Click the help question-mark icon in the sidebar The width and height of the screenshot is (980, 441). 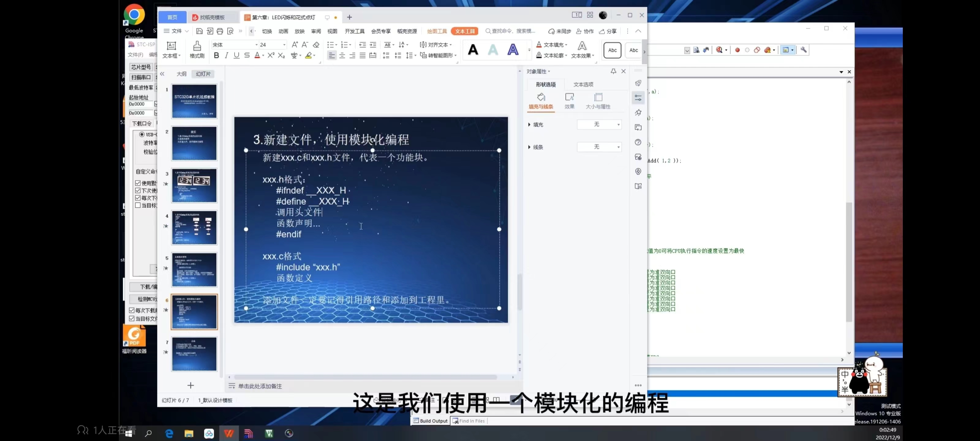638,142
